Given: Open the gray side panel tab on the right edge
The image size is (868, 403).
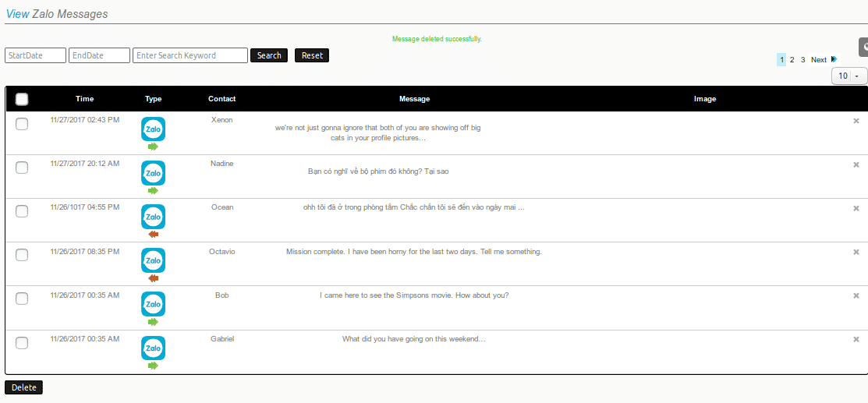Looking at the screenshot, I should click(863, 47).
